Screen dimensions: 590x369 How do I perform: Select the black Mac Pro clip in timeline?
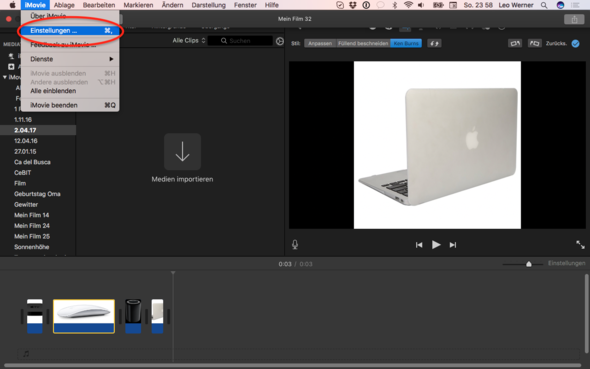point(133,316)
